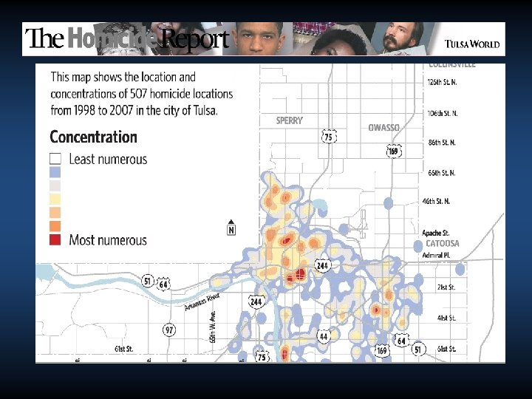Screen dimensions: 532x399
Task: Click the SPERRY town label
Action: coord(290,120)
